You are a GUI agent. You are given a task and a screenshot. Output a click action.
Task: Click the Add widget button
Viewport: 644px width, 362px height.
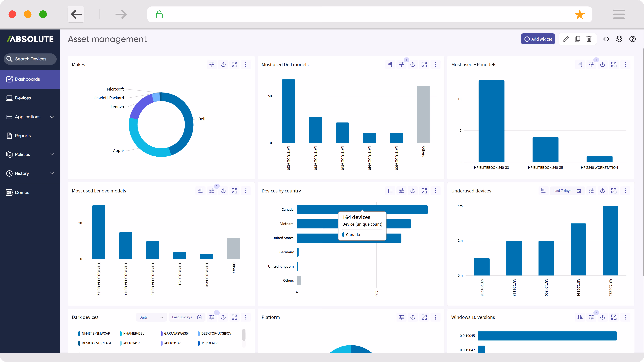538,39
